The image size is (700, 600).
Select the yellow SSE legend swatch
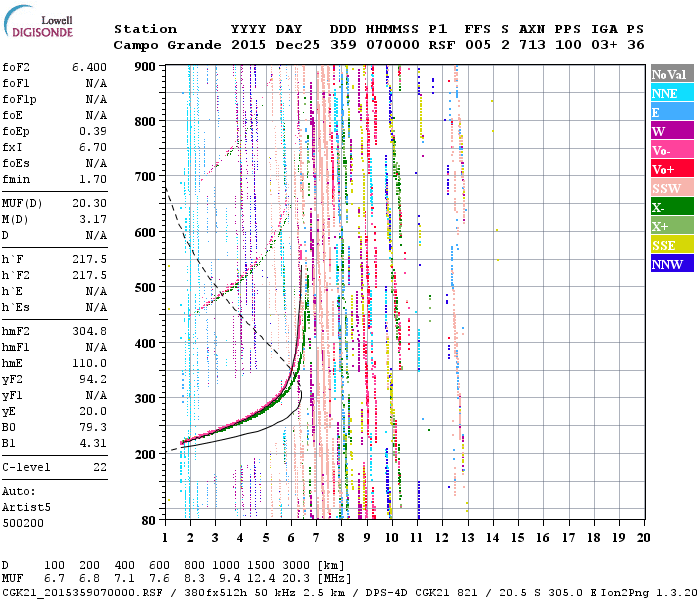click(x=672, y=245)
